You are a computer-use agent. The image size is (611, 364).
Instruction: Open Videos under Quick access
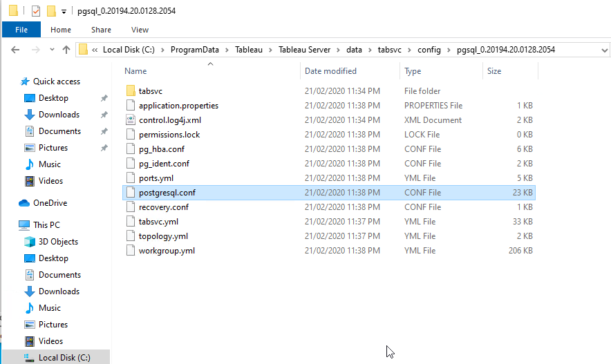[50, 181]
